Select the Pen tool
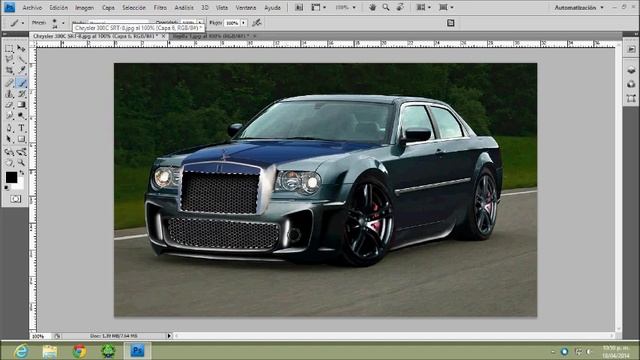 [x=9, y=128]
